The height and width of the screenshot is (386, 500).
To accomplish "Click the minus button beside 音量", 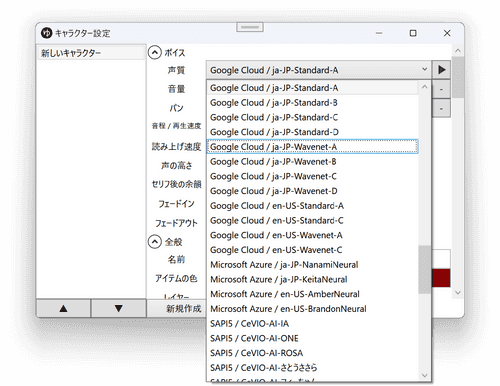I will (x=441, y=89).
